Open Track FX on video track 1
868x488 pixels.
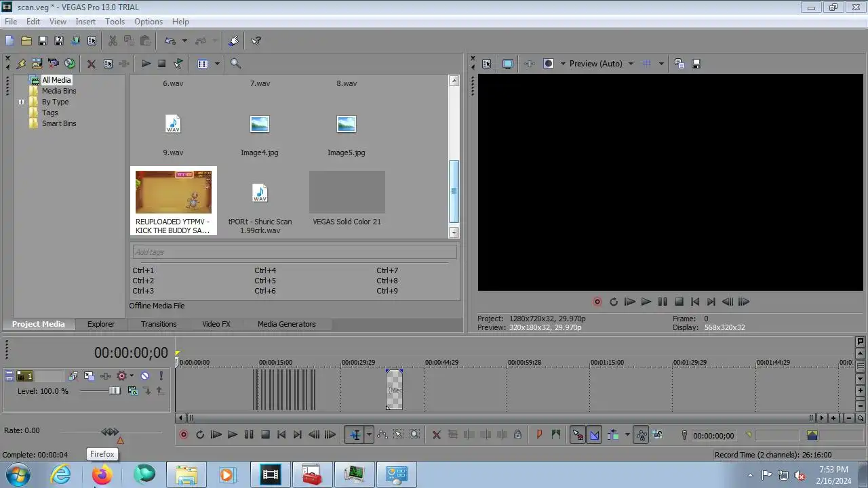[x=106, y=376]
